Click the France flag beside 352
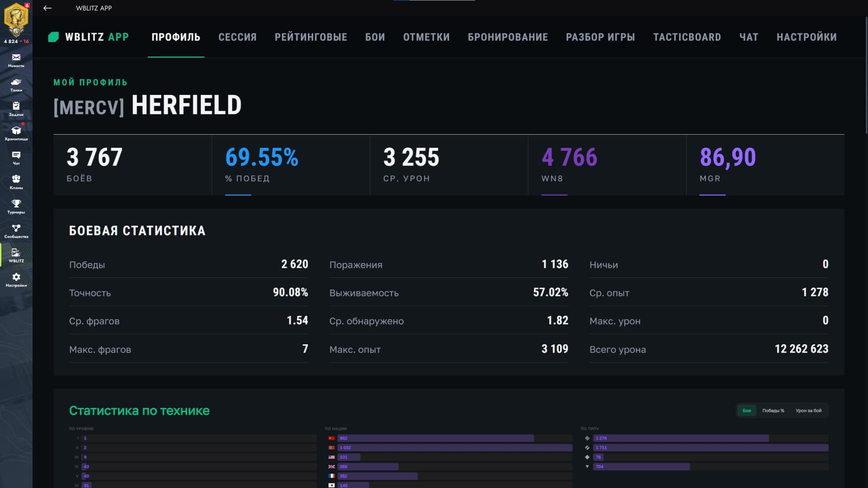Image resolution: width=868 pixels, height=488 pixels. pos(331,476)
